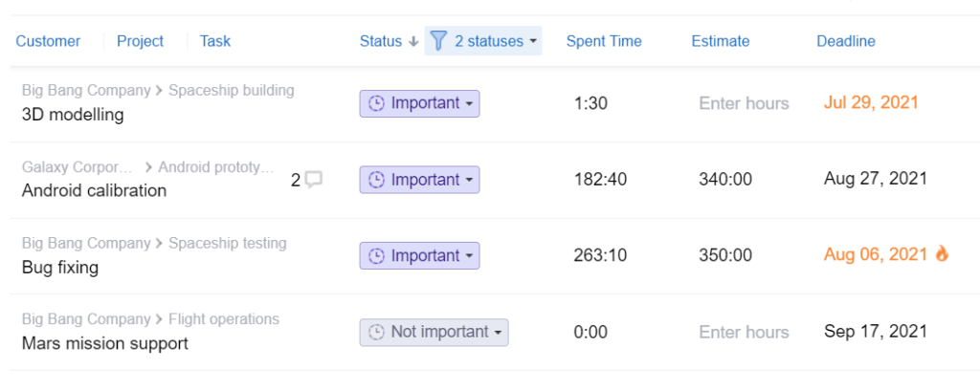This screenshot has height=390, width=980.
Task: Sort by Deadline column header
Action: [846, 41]
